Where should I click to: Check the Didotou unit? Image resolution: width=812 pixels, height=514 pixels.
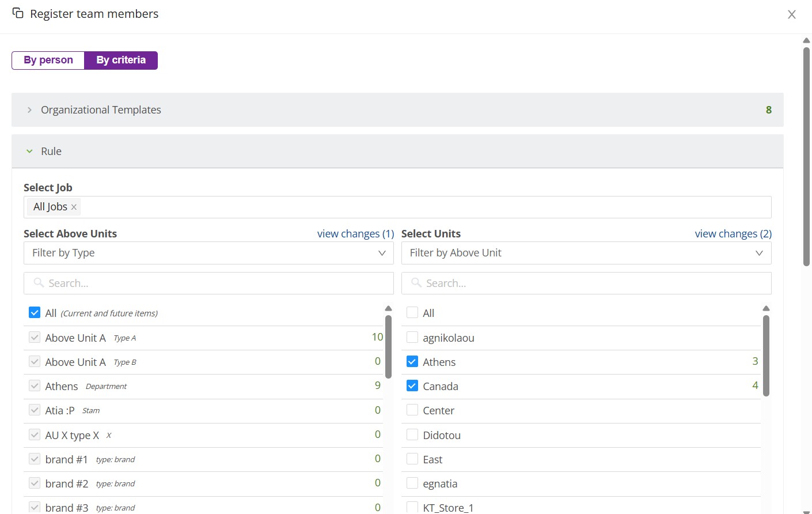[412, 434]
